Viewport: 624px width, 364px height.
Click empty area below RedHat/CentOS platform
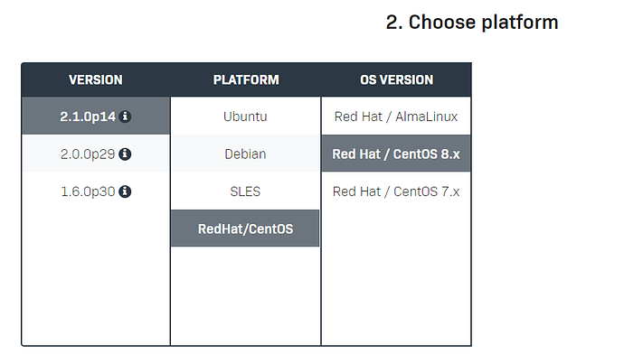coord(245,294)
